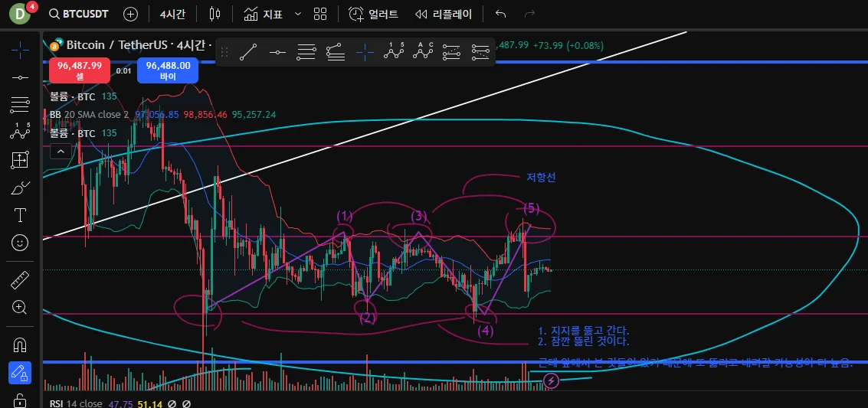The image size is (868, 408).
Task: Expand the chevron next to 지표
Action: (x=298, y=15)
